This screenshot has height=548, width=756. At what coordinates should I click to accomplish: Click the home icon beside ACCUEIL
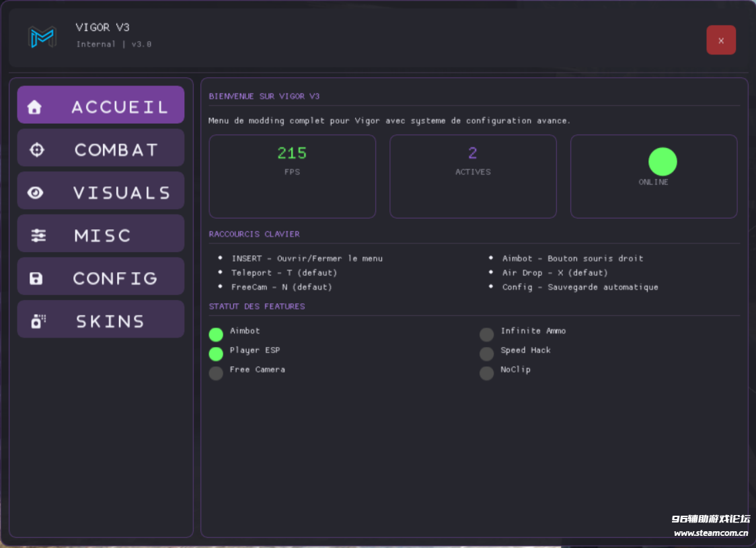(x=34, y=108)
